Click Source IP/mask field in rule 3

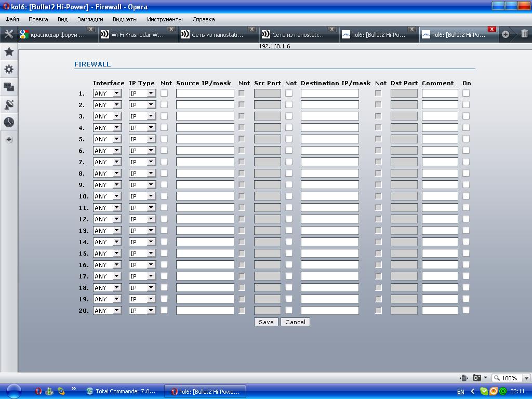pos(205,116)
